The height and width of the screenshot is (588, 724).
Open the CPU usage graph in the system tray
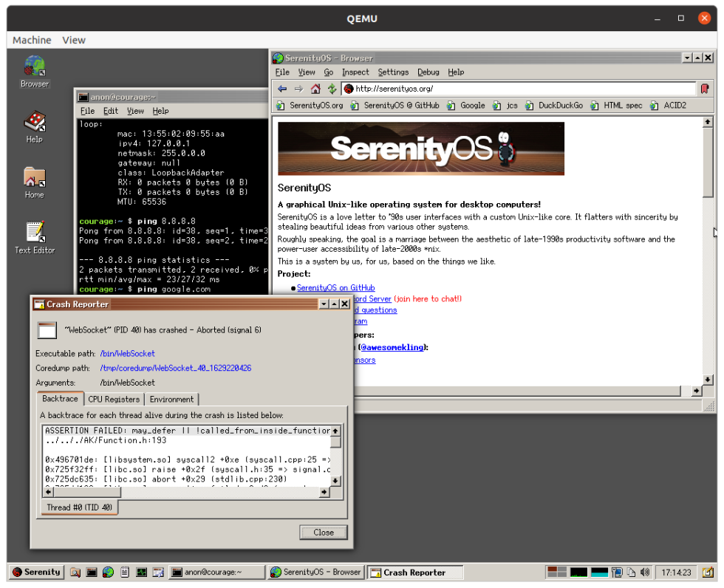pos(578,572)
